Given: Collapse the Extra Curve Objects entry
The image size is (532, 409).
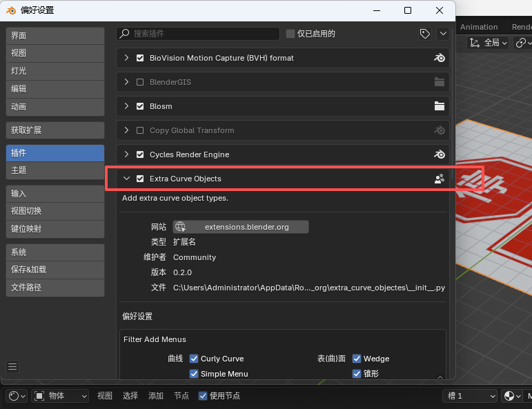Looking at the screenshot, I should click(126, 179).
